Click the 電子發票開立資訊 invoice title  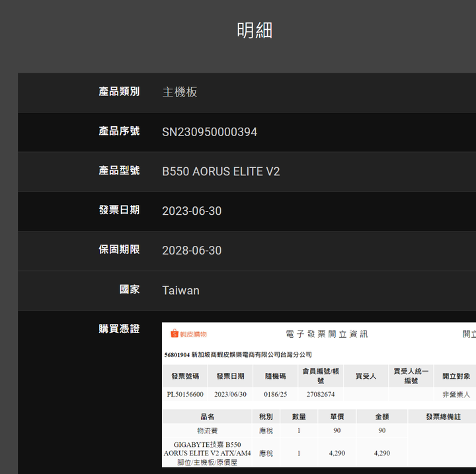click(x=327, y=335)
